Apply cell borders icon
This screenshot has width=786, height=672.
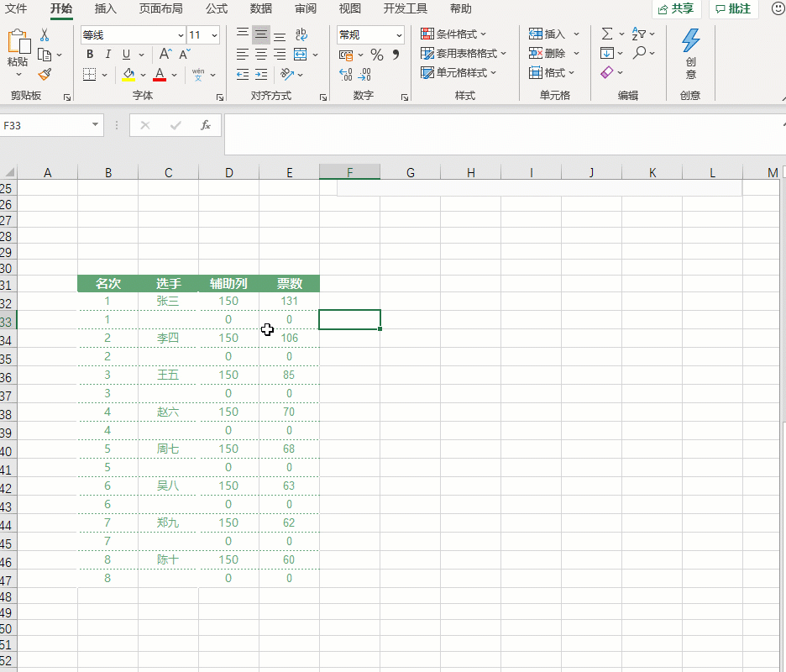(x=89, y=75)
